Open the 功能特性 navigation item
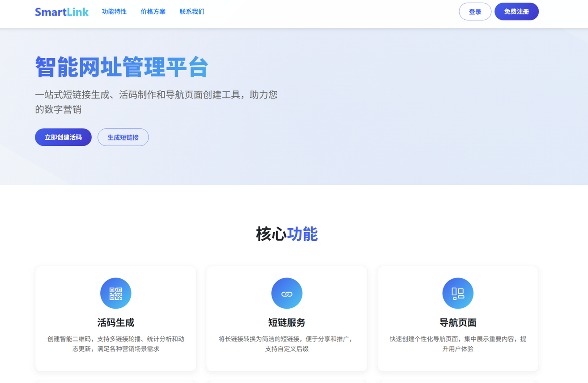588x383 pixels. pos(114,12)
